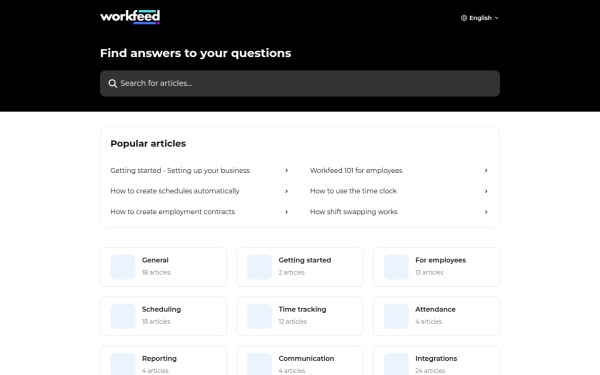This screenshot has height=375, width=600.
Task: Open How shift swapping works article
Action: click(x=399, y=212)
